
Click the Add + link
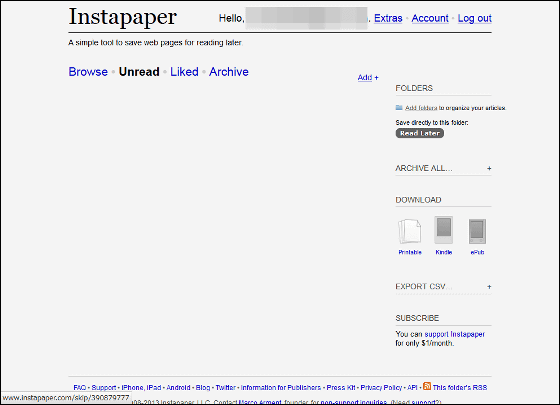[368, 78]
